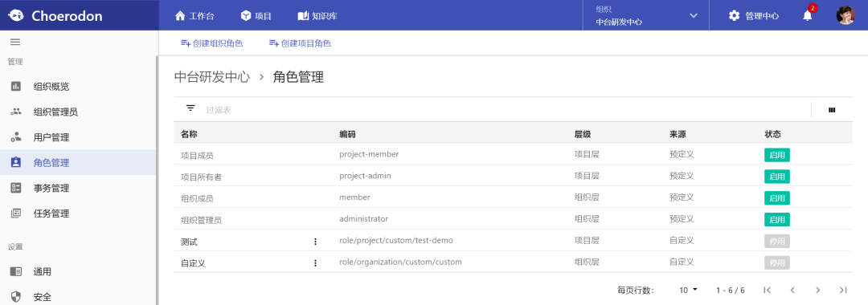Click the user avatar picture
The image size is (868, 305).
pos(845,15)
